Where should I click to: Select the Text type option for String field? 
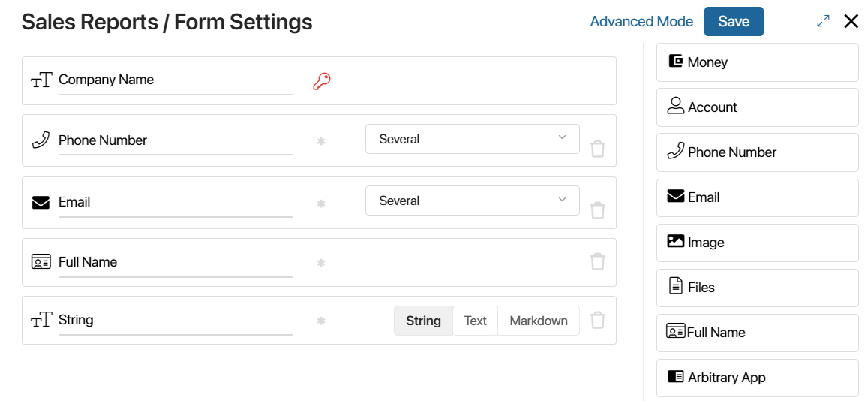point(475,321)
